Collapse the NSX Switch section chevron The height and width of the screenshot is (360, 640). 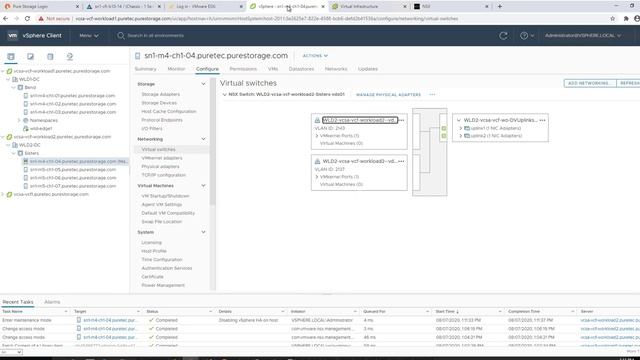pyautogui.click(x=224, y=95)
